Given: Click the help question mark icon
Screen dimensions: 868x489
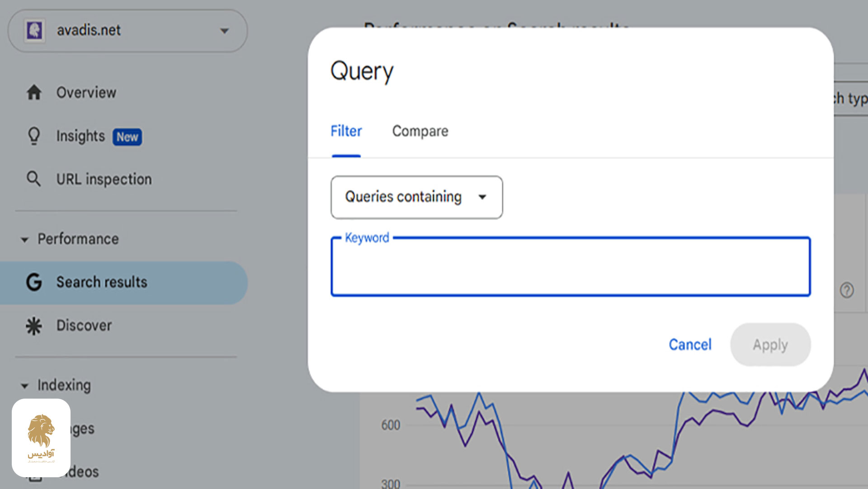Looking at the screenshot, I should tap(847, 290).
